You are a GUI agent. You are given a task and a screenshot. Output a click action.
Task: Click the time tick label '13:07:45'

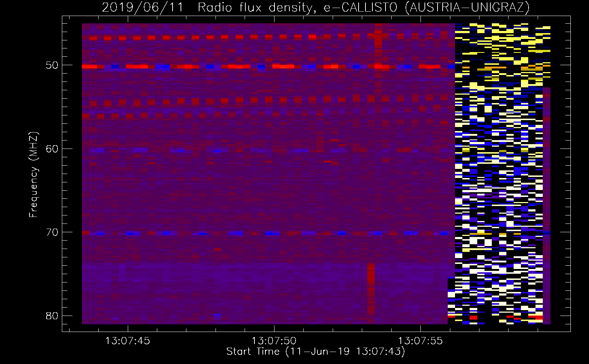pyautogui.click(x=127, y=341)
